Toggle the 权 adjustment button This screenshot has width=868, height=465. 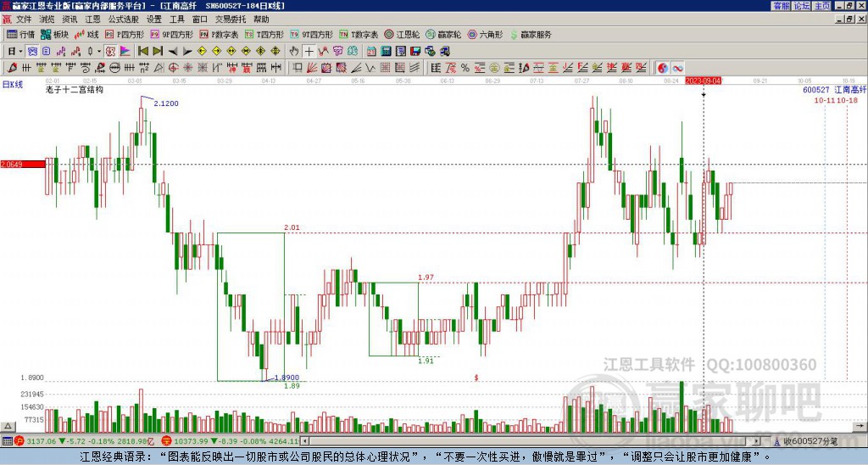click(x=110, y=52)
